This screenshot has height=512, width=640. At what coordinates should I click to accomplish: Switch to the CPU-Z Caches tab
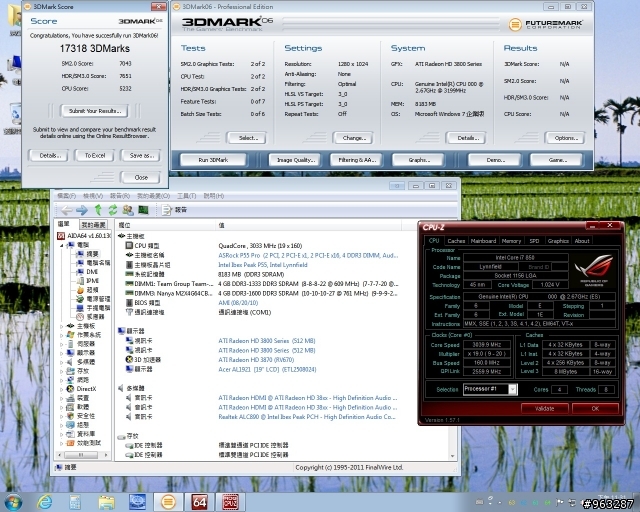click(456, 241)
